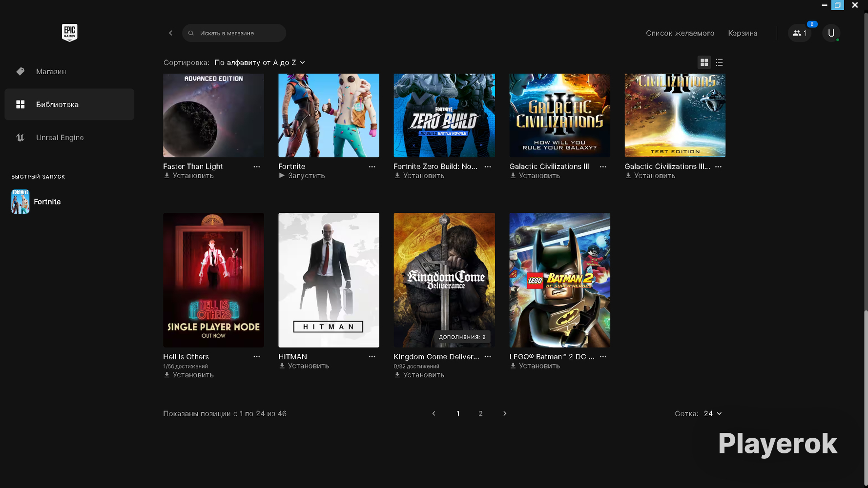Go back using the back arrow

(x=170, y=33)
